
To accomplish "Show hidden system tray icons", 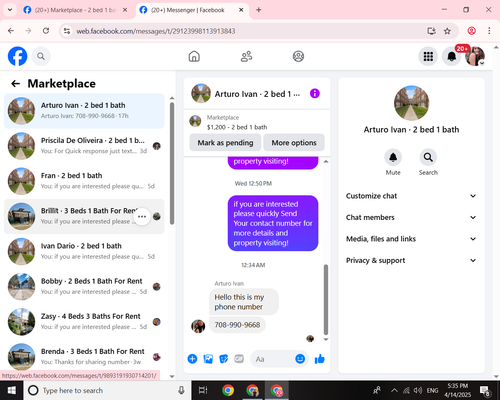I will click(394, 390).
